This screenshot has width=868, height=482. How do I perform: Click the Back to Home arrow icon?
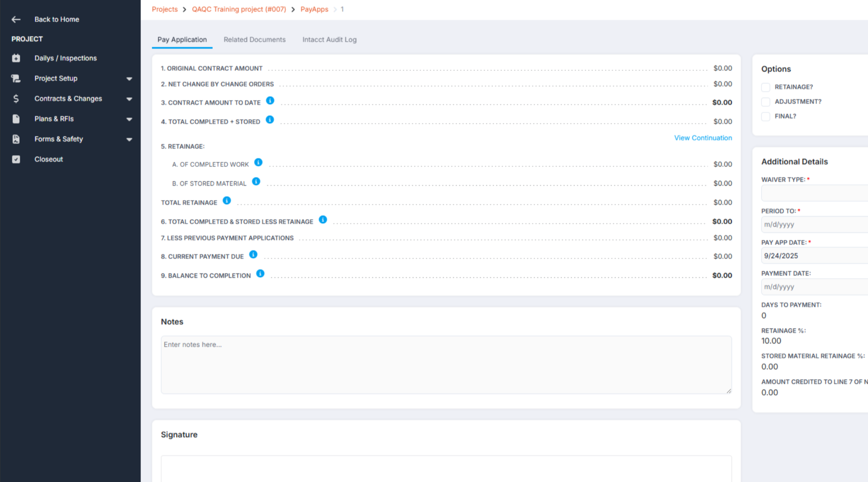click(16, 19)
